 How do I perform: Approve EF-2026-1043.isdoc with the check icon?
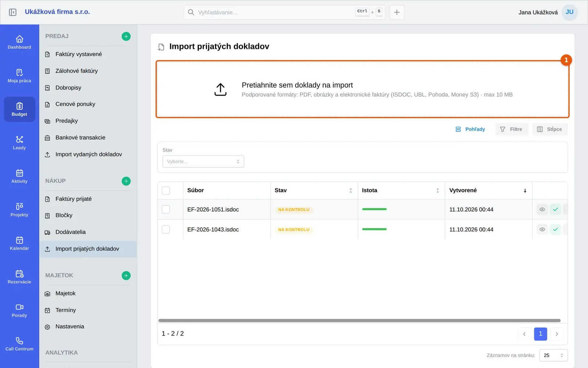tap(555, 229)
